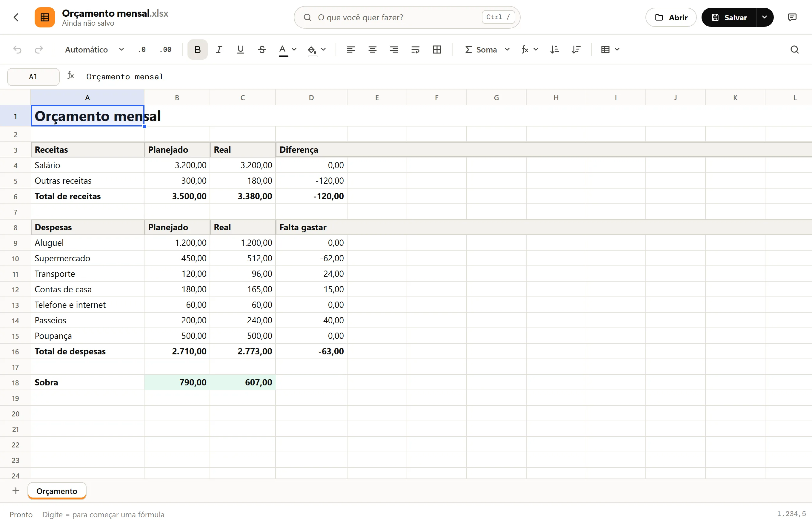Focus the 'O que você quer fazer?' search box
The height and width of the screenshot is (525, 812).
407,17
